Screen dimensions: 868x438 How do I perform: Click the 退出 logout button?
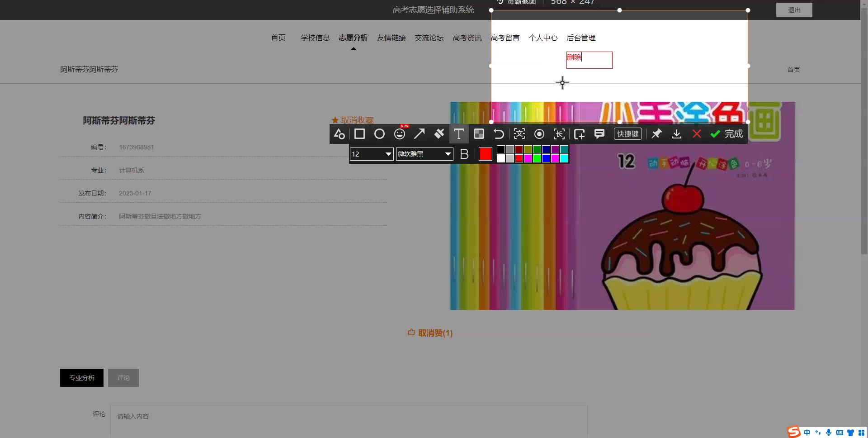click(x=794, y=10)
